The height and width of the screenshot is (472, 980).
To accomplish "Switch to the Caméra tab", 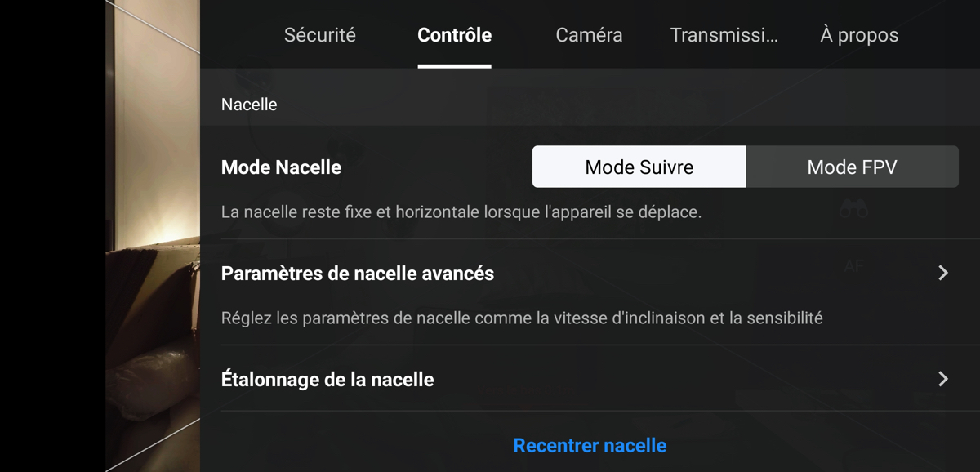I will 589,35.
